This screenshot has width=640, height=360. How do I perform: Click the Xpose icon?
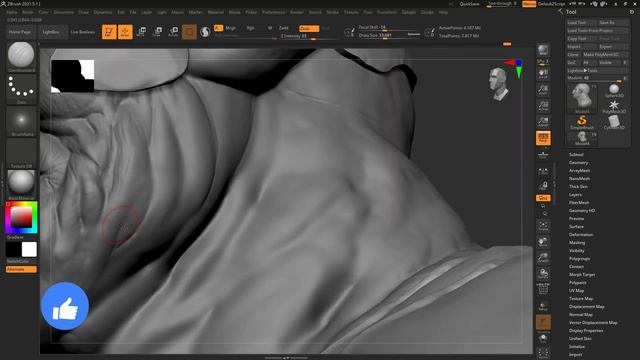point(543,353)
